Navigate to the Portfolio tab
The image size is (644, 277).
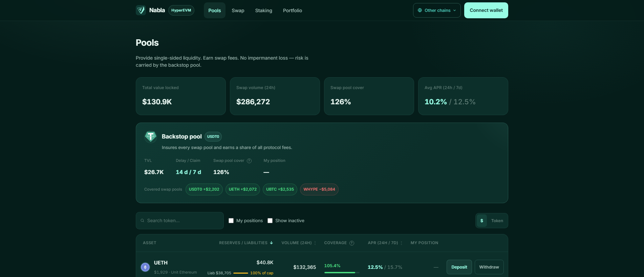293,10
